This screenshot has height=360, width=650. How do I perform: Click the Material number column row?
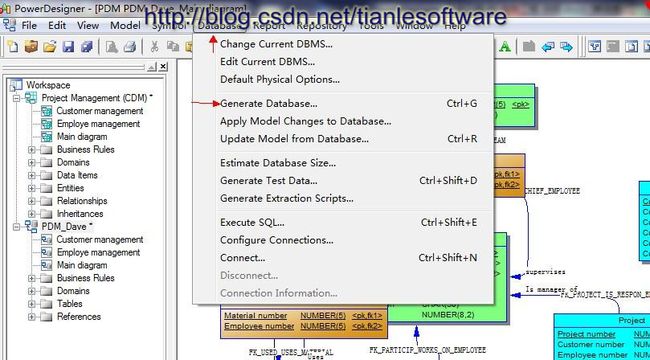click(x=303, y=316)
